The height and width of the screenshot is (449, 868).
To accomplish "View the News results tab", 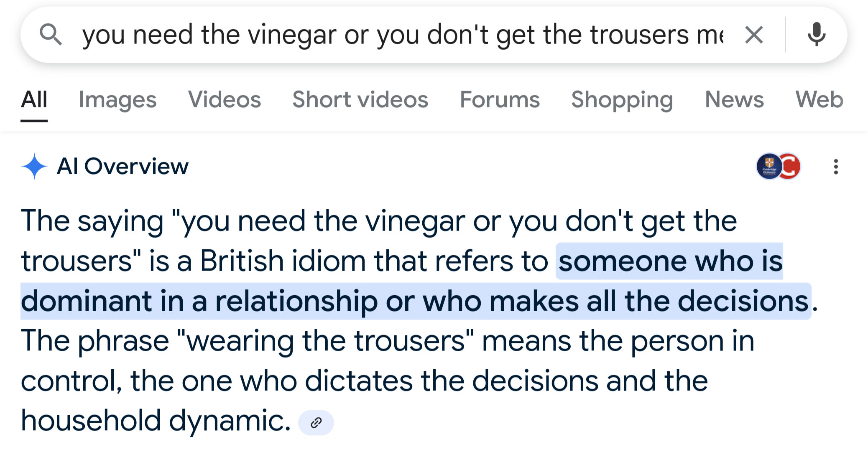I will tap(734, 100).
